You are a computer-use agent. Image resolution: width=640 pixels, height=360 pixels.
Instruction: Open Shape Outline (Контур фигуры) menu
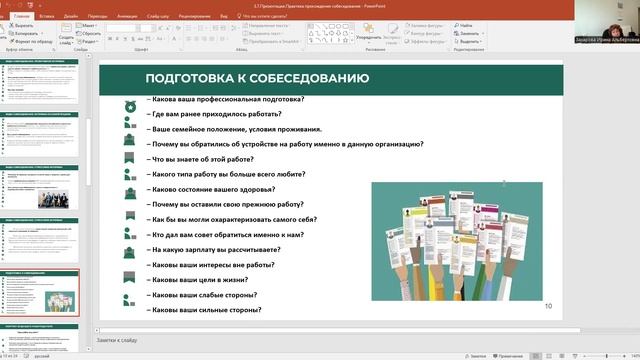coord(423,33)
